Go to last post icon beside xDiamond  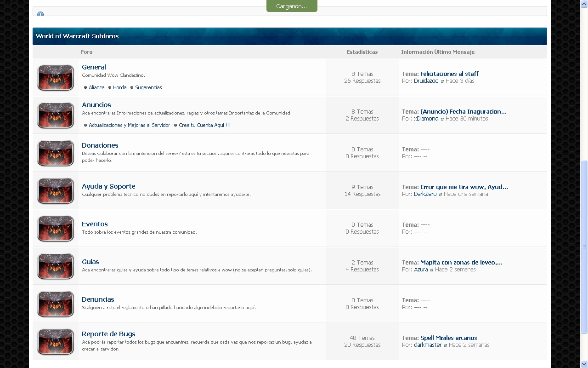[442, 119]
